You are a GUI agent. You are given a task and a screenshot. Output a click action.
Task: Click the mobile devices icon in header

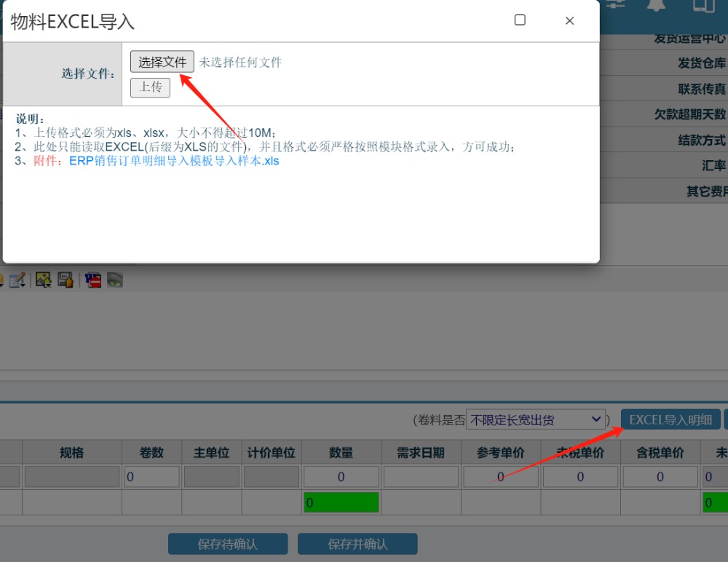703,6
